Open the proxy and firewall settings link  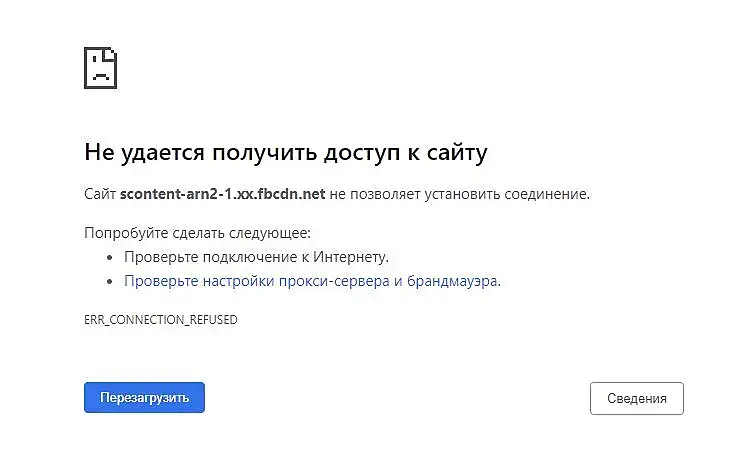pyautogui.click(x=311, y=281)
